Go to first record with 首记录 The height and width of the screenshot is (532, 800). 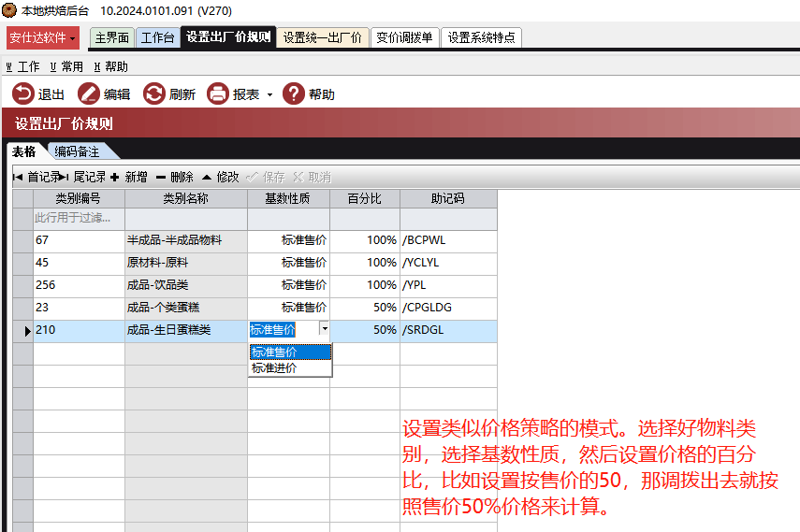click(x=36, y=177)
